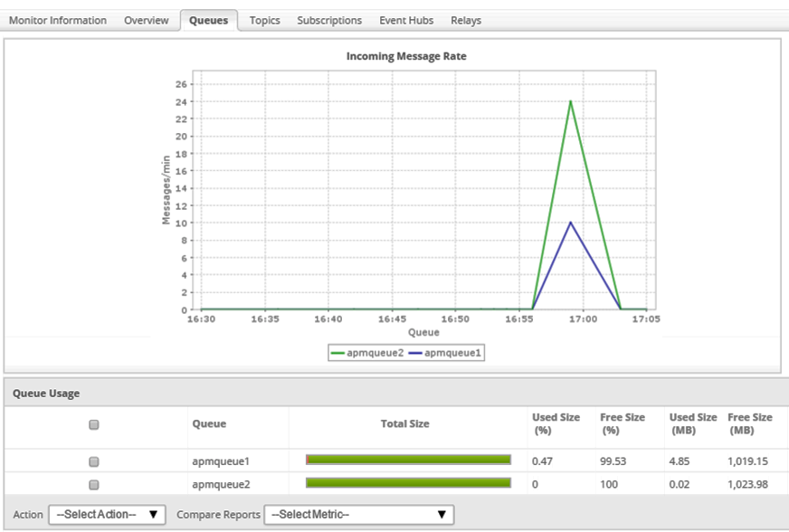789x532 pixels.
Task: Click the apmqueue2 queue name
Action: pos(221,484)
